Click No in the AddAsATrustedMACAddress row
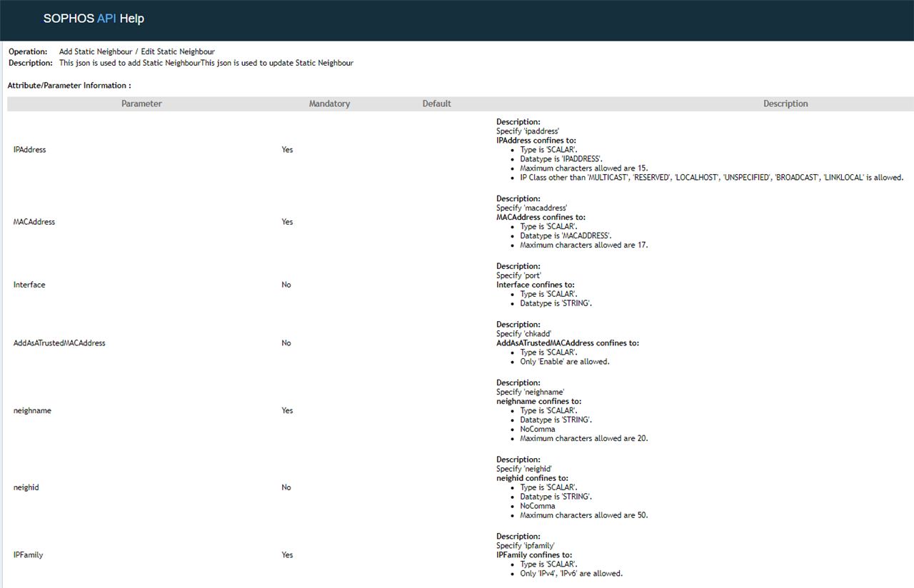Screen dimensions: 914x588 [286, 343]
